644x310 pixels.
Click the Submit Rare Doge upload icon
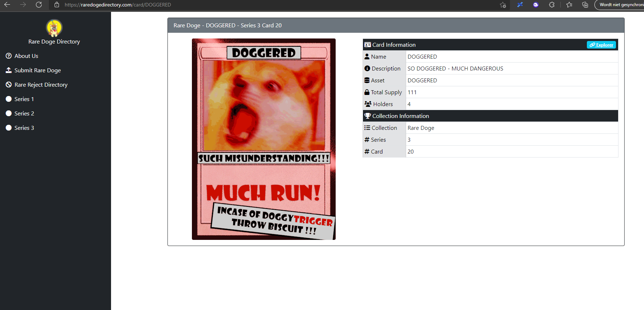9,70
